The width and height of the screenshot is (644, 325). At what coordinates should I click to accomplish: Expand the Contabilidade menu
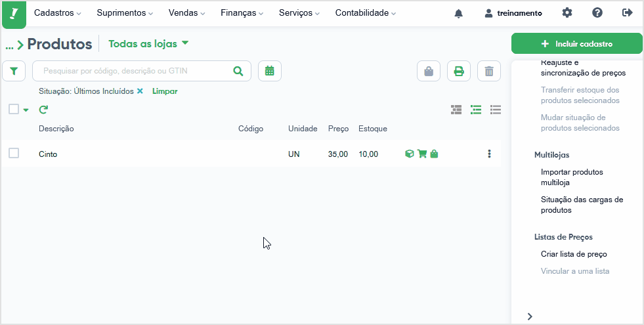[x=366, y=12]
